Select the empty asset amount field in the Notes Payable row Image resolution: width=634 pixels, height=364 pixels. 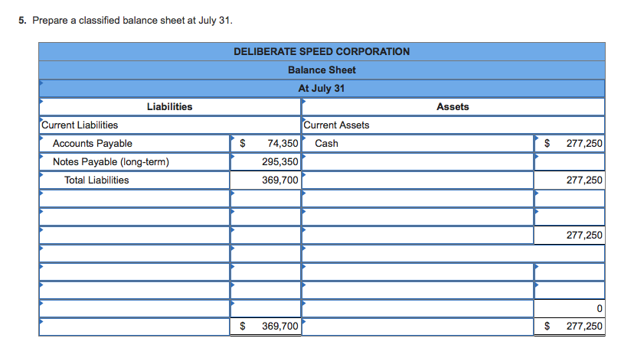pos(570,161)
